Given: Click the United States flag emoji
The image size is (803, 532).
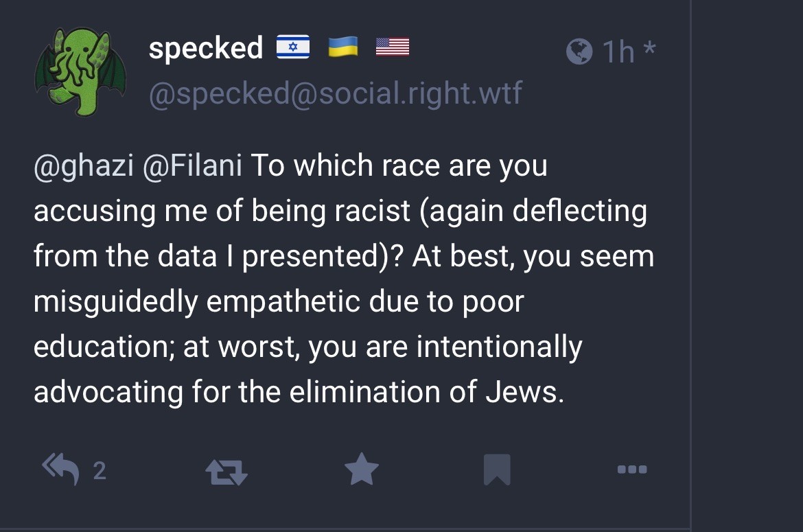Looking at the screenshot, I should pyautogui.click(x=393, y=47).
